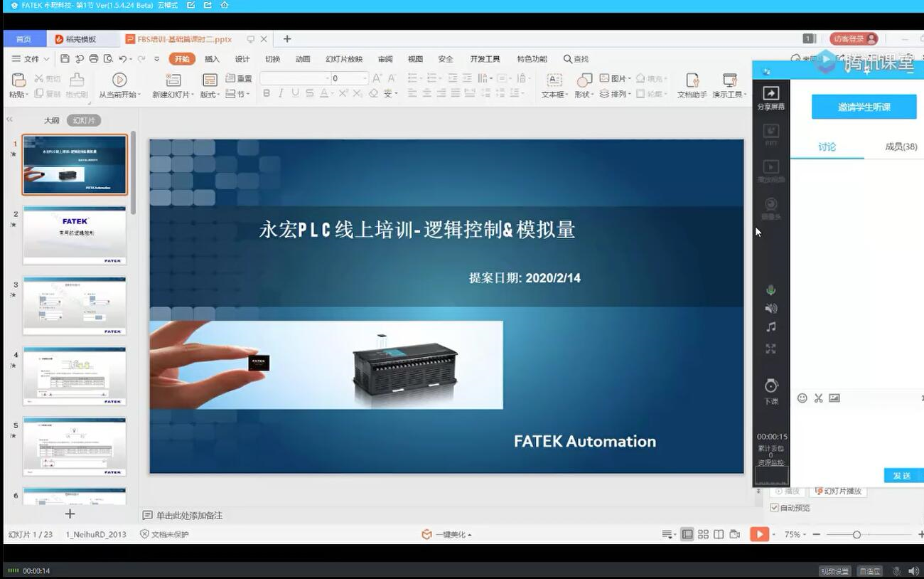Click the slide panel vertical scrollbar
The height and width of the screenshot is (579, 924).
pyautogui.click(x=133, y=174)
